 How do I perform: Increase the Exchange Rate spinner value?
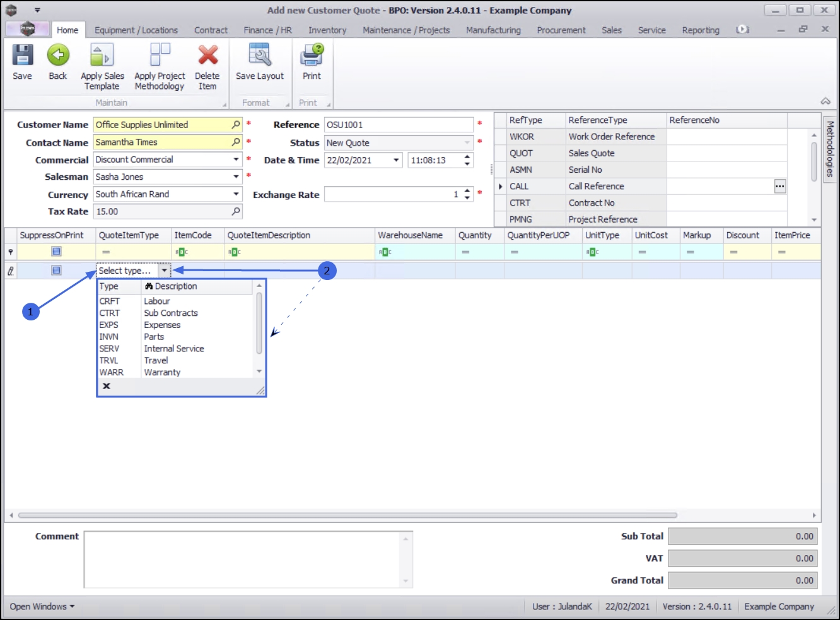[467, 191]
